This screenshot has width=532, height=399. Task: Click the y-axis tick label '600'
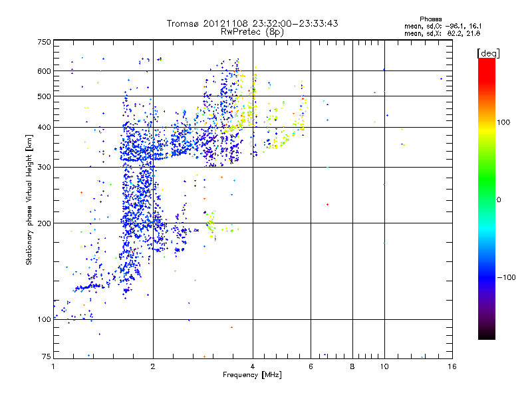coord(45,71)
